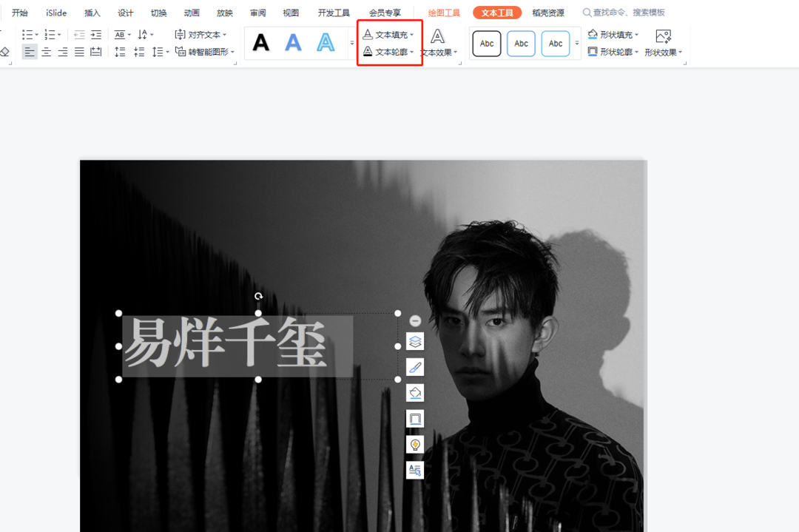Toggle justify text alignment

[79, 52]
